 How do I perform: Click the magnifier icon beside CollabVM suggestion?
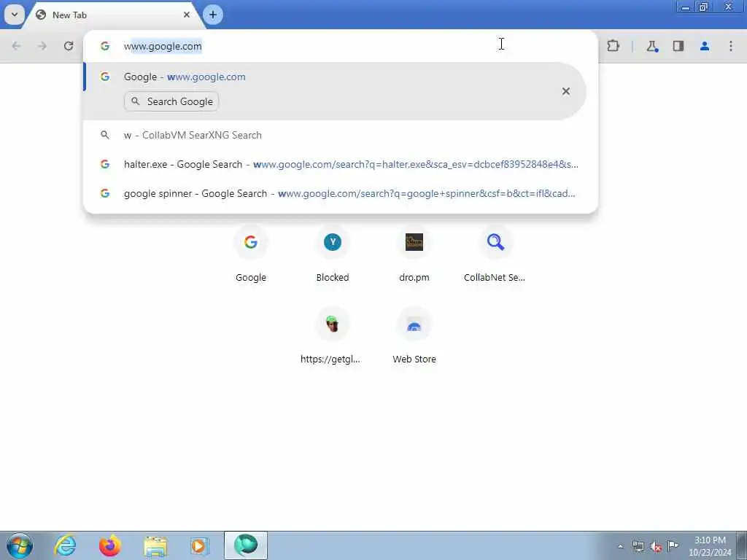tap(105, 135)
